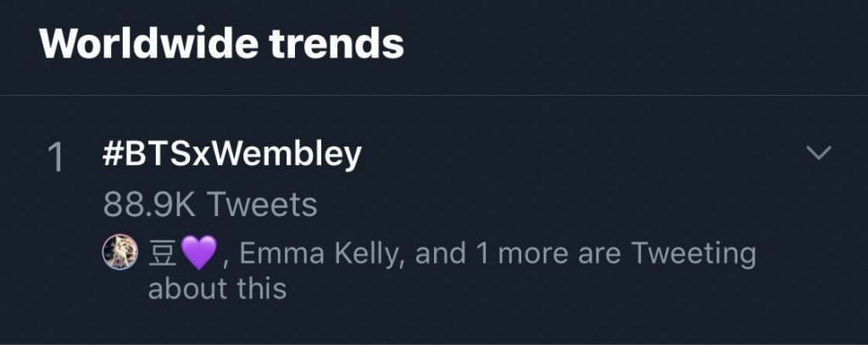Click the word Emma
The image size is (868, 345).
[x=275, y=253]
